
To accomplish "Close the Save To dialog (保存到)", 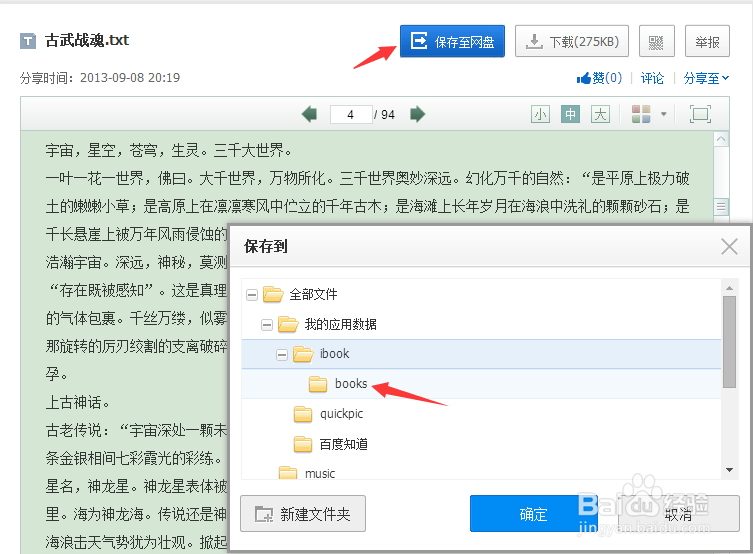I will [x=729, y=247].
